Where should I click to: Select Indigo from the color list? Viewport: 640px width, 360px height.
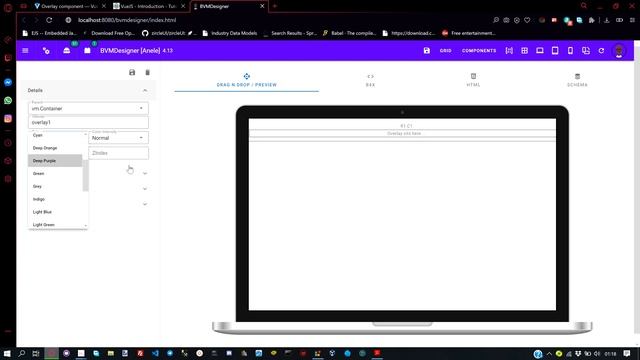pos(55,199)
